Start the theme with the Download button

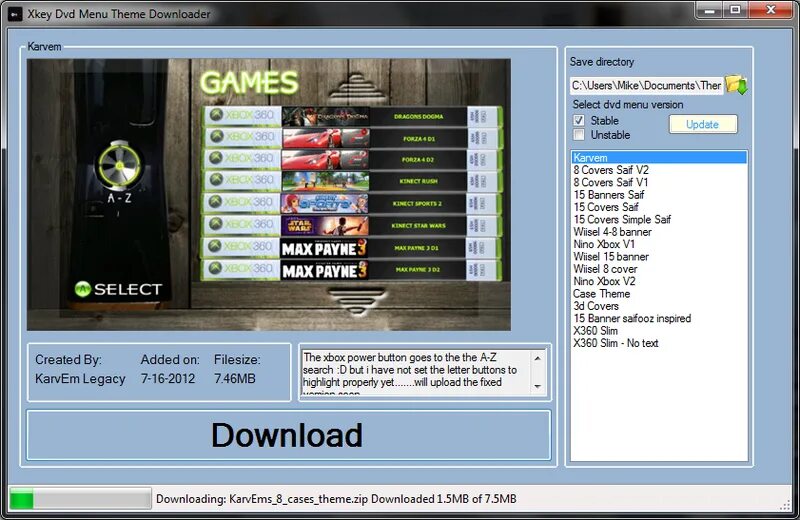[x=289, y=435]
